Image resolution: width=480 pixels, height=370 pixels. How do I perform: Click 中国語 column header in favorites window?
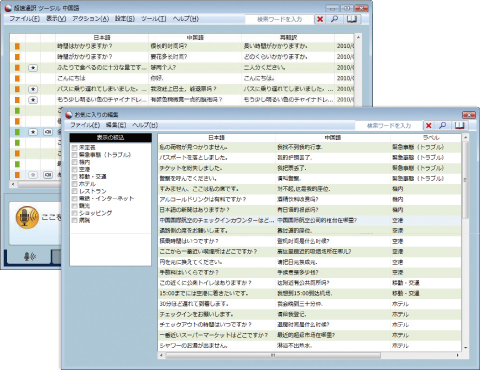333,137
